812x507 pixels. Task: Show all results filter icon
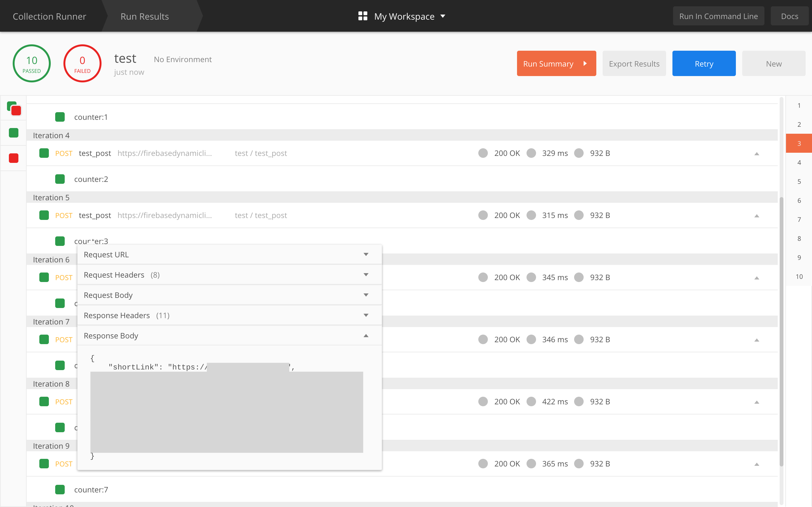[14, 108]
